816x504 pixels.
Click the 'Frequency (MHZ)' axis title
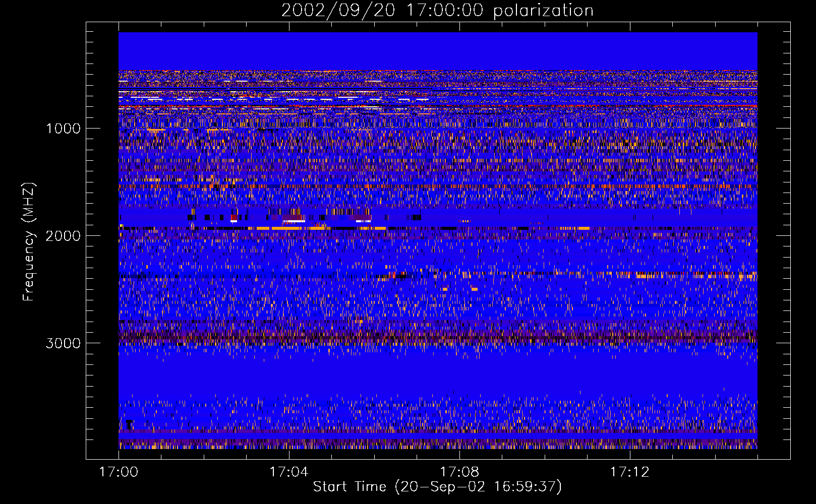tap(29, 242)
